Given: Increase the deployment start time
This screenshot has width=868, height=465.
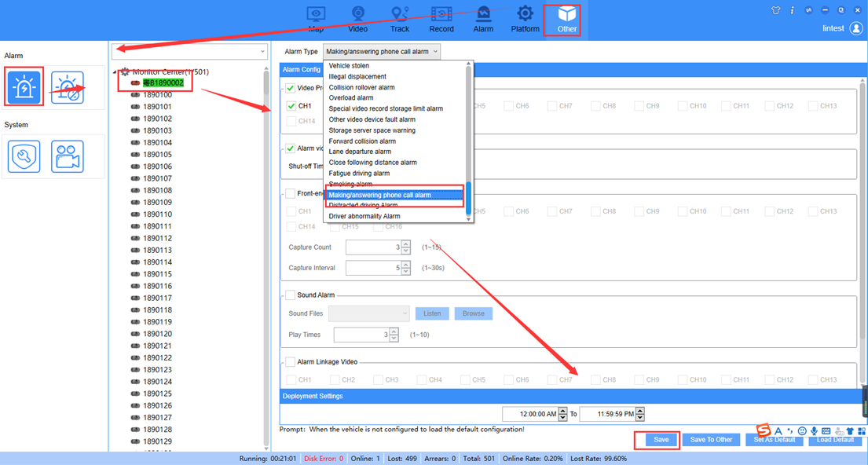Looking at the screenshot, I should tap(563, 410).
